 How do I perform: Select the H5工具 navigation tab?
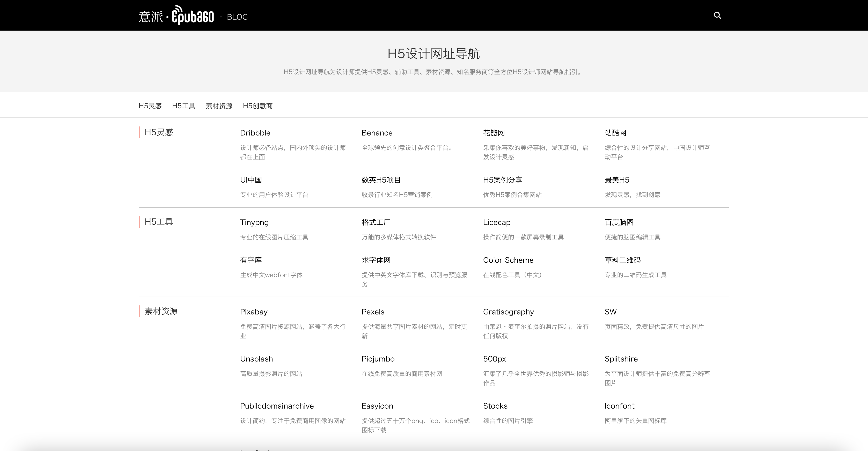(x=183, y=106)
